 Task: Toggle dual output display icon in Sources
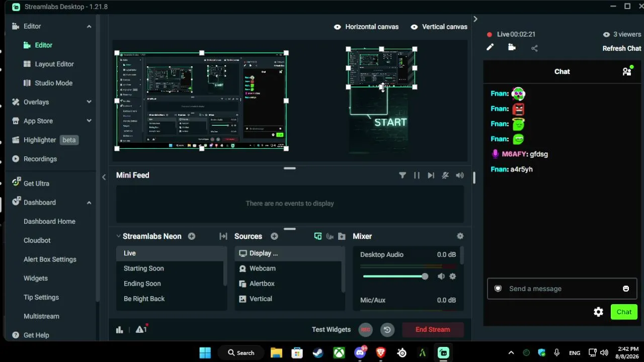tap(318, 236)
